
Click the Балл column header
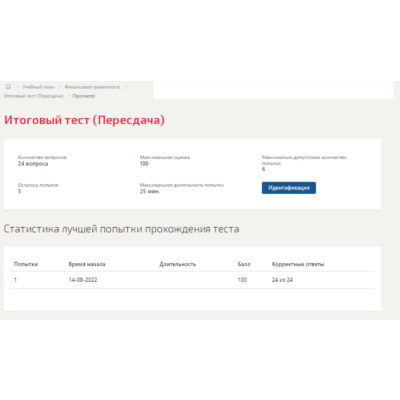point(244,264)
